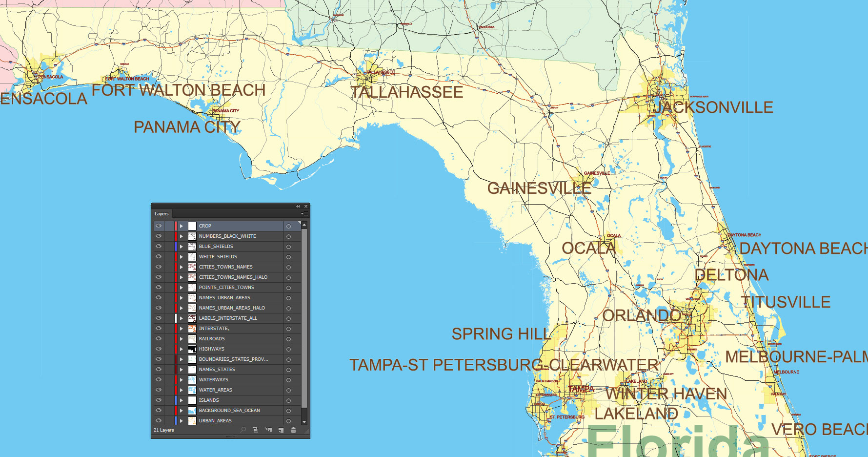Image resolution: width=868 pixels, height=457 pixels.
Task: Click the INTERSTATE layer thumbnail
Action: click(192, 329)
